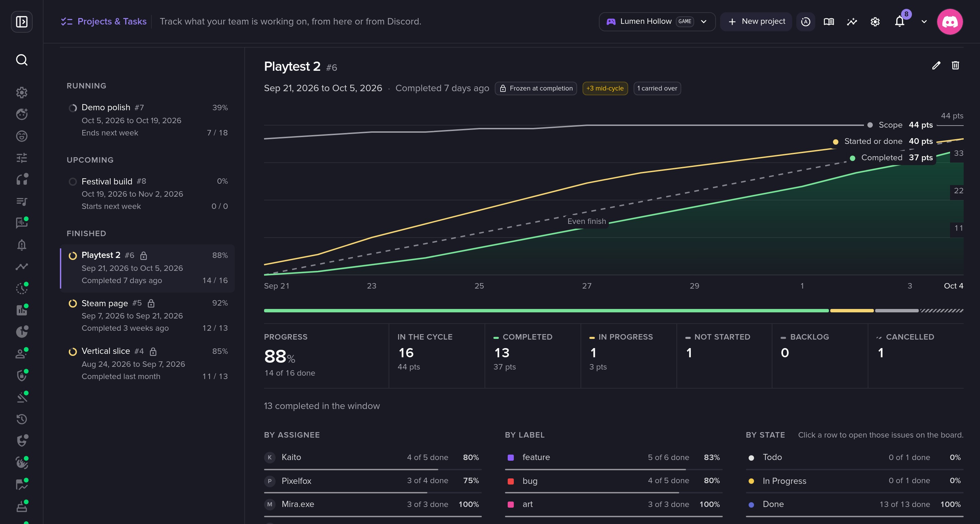Open settings gear in the top bar
This screenshot has width=980, height=524.
pyautogui.click(x=875, y=22)
